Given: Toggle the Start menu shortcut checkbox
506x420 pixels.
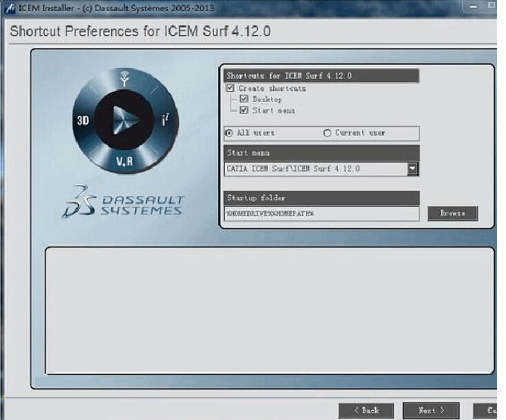Looking at the screenshot, I should 244,110.
